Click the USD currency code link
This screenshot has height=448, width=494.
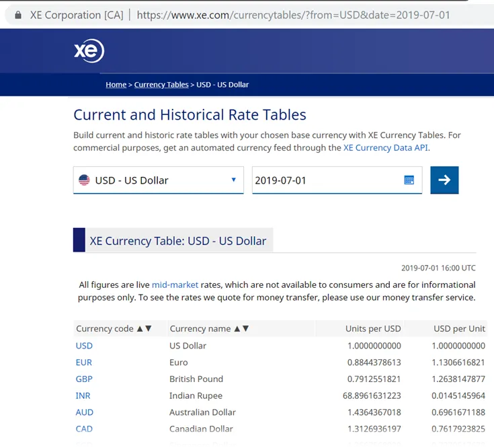coord(84,346)
